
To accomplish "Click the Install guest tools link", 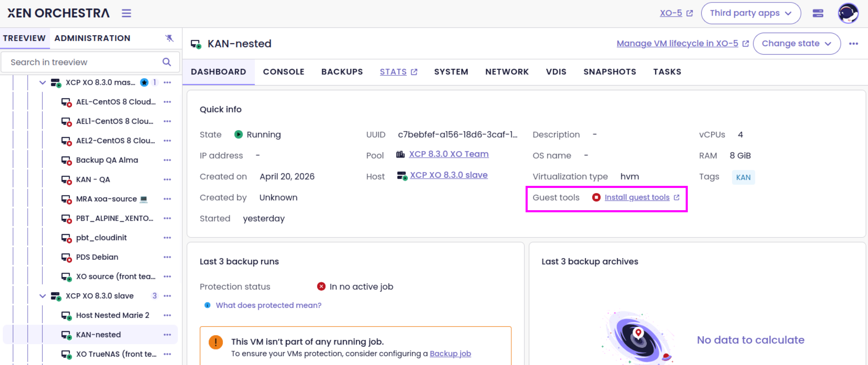I will point(642,197).
